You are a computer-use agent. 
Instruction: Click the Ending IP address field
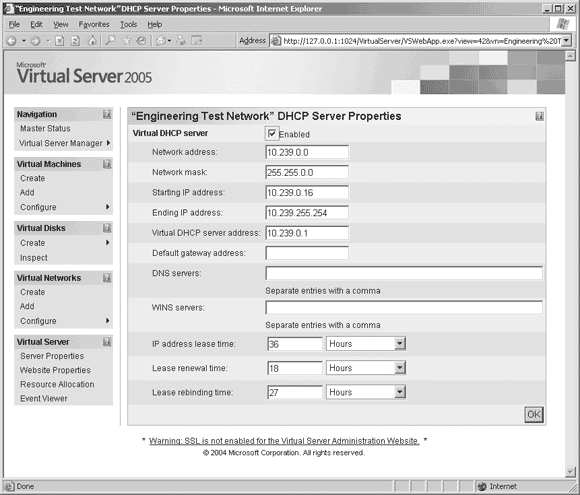tap(307, 213)
